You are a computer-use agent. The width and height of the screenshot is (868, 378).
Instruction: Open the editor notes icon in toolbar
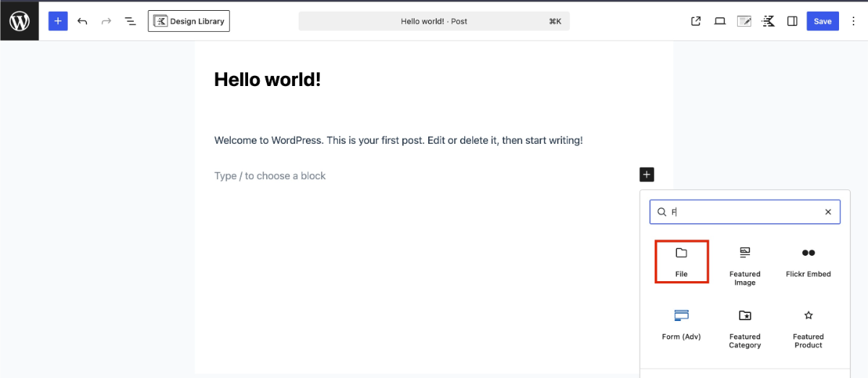[744, 21]
